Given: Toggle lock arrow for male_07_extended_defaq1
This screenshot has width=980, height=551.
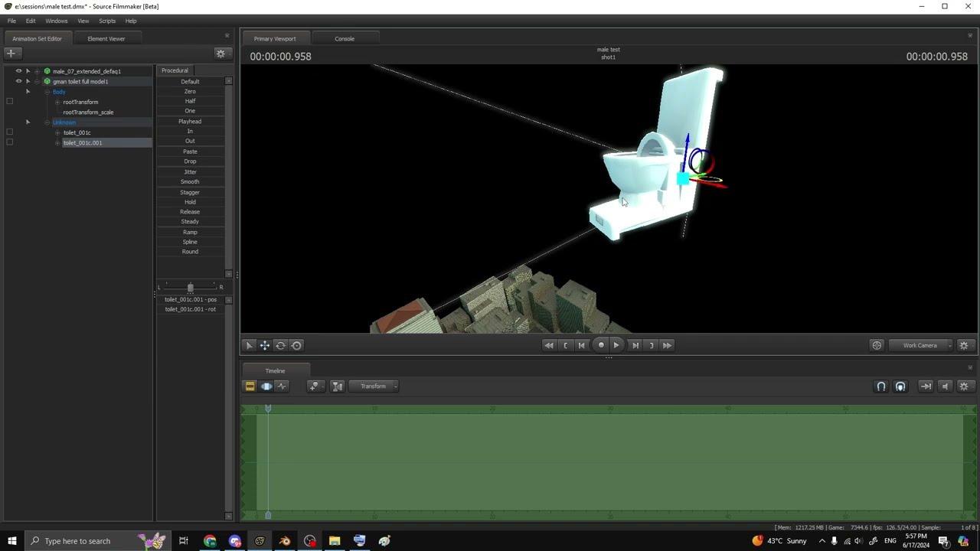Looking at the screenshot, I should point(28,71).
